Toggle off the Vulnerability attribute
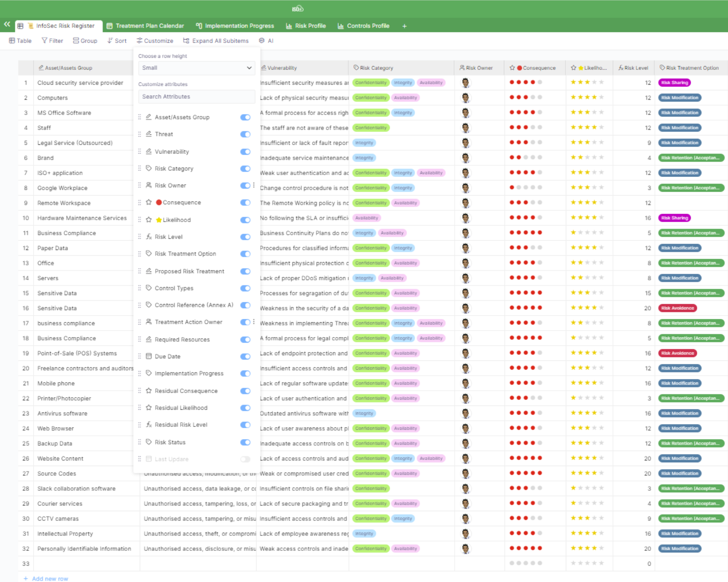The image size is (728, 582). [x=245, y=152]
